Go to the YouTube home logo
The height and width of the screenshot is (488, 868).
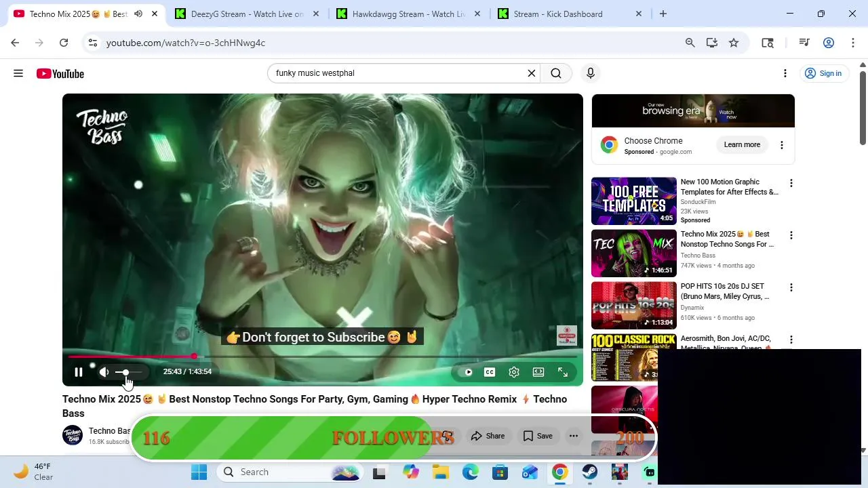(60, 74)
